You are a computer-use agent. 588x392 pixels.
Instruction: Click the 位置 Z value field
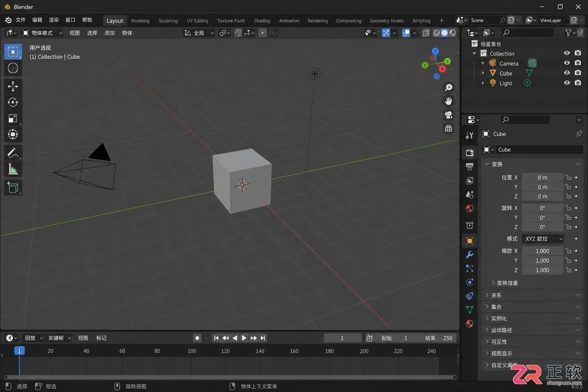point(542,196)
